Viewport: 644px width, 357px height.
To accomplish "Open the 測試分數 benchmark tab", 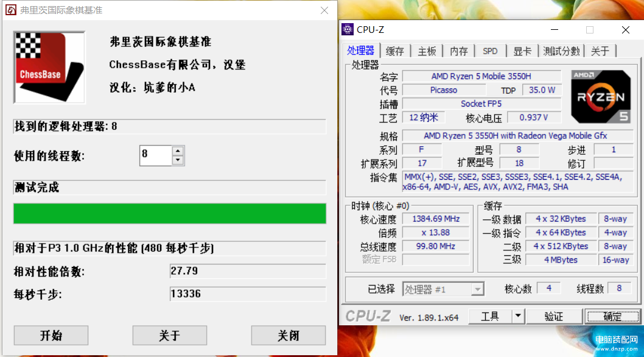I will click(x=561, y=51).
